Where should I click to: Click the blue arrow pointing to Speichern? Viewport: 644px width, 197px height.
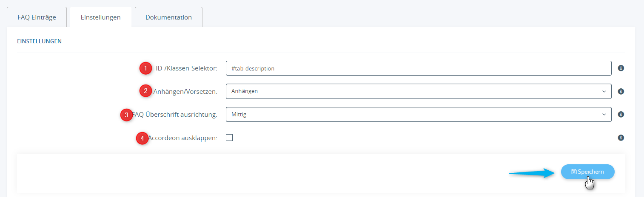coord(532,172)
